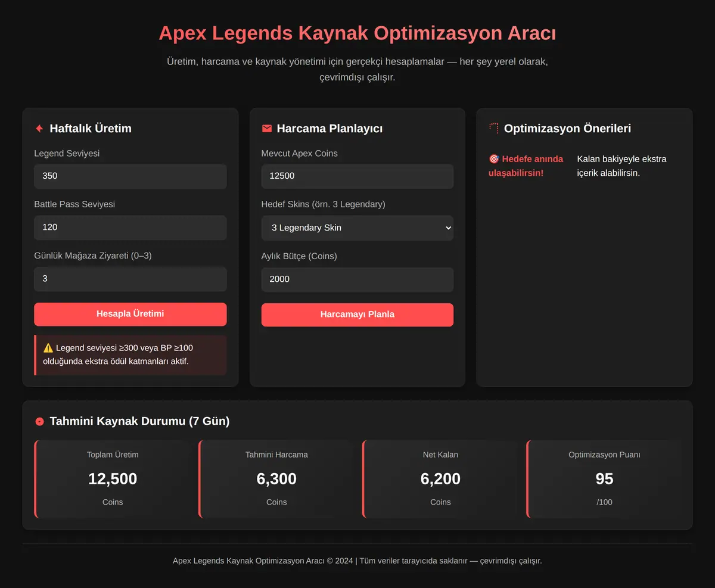The width and height of the screenshot is (715, 588).
Task: Click the warning triangle icon in the alert
Action: click(x=48, y=348)
